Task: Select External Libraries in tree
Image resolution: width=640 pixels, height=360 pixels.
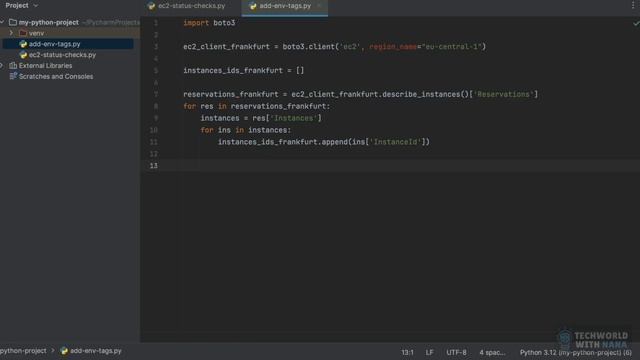Action: pos(45,65)
